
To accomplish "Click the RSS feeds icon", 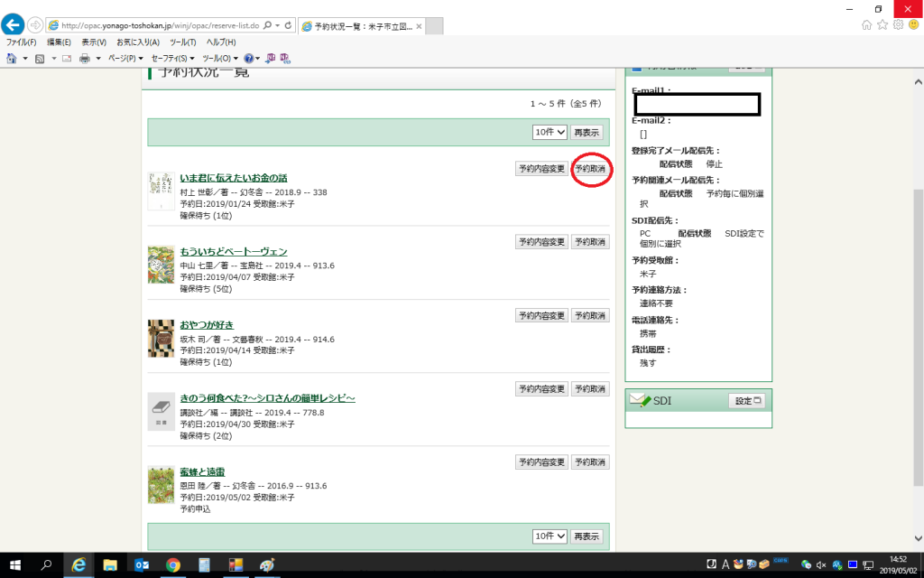I will click(40, 59).
